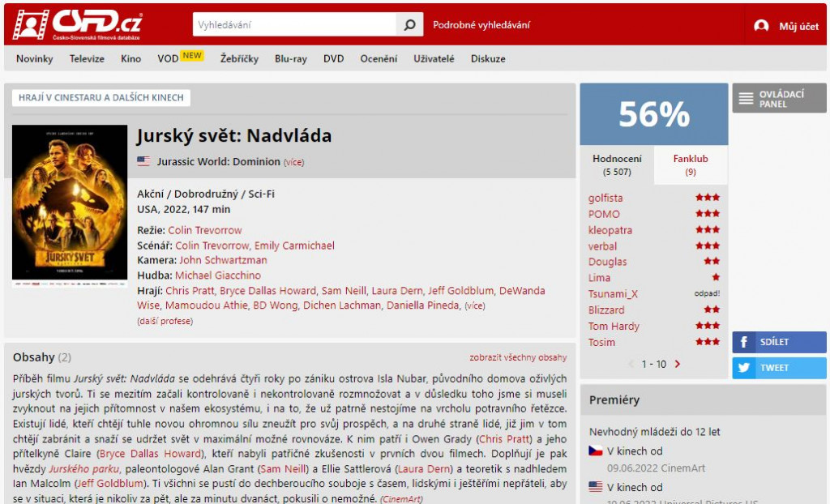Open Laura Dern in the Hrají list
Viewport: 830px width, 504px height.
tap(396, 291)
